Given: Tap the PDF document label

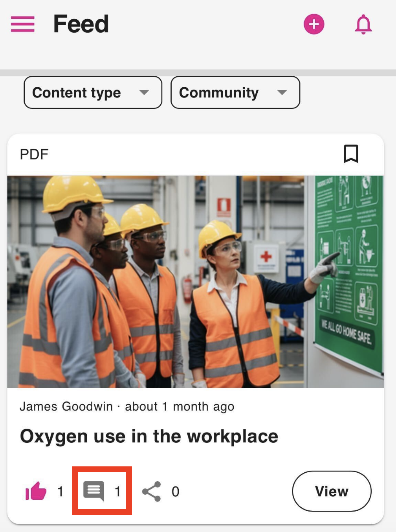Looking at the screenshot, I should coord(34,154).
